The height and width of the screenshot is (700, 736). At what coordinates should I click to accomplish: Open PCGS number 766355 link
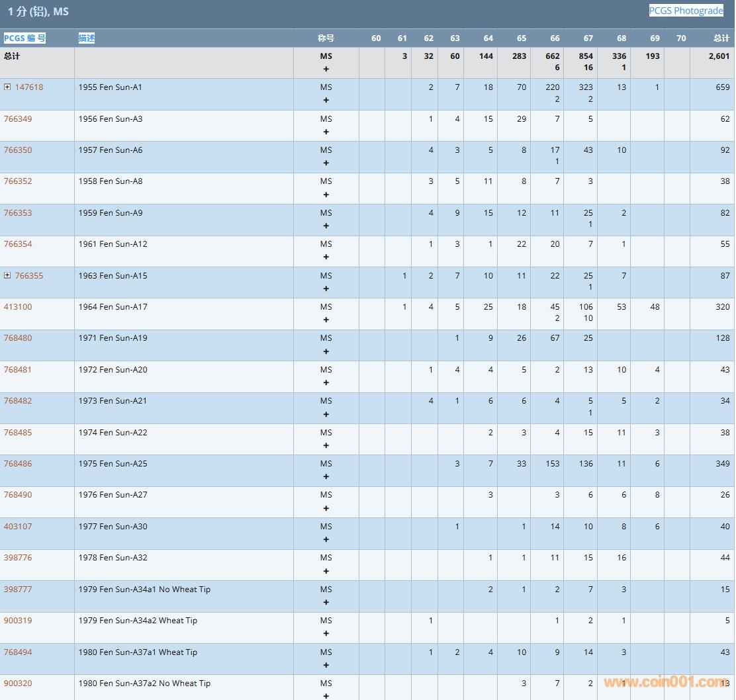click(x=29, y=276)
